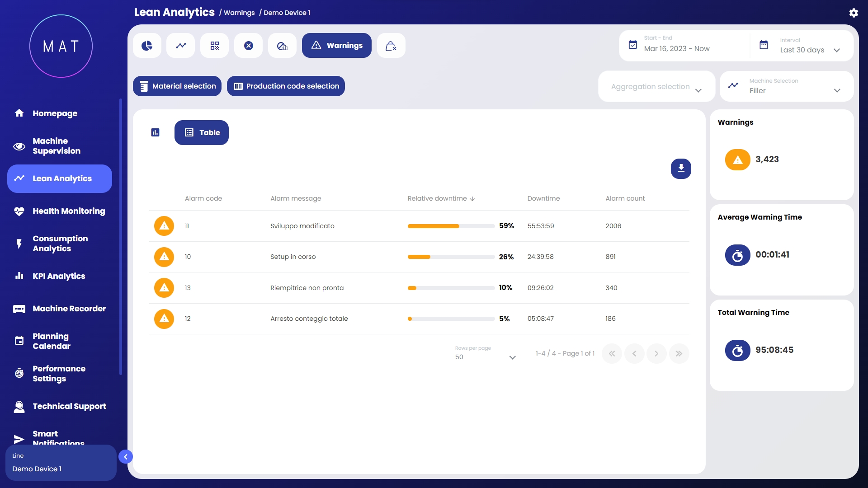Click the 59% relative downtime bar
This screenshot has height=488, width=868.
tap(451, 226)
